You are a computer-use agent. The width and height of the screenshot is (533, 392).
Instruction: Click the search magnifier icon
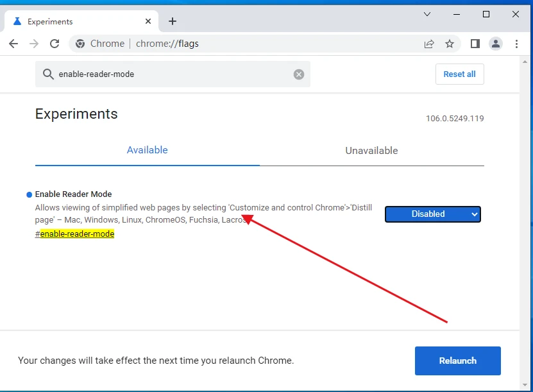[48, 74]
